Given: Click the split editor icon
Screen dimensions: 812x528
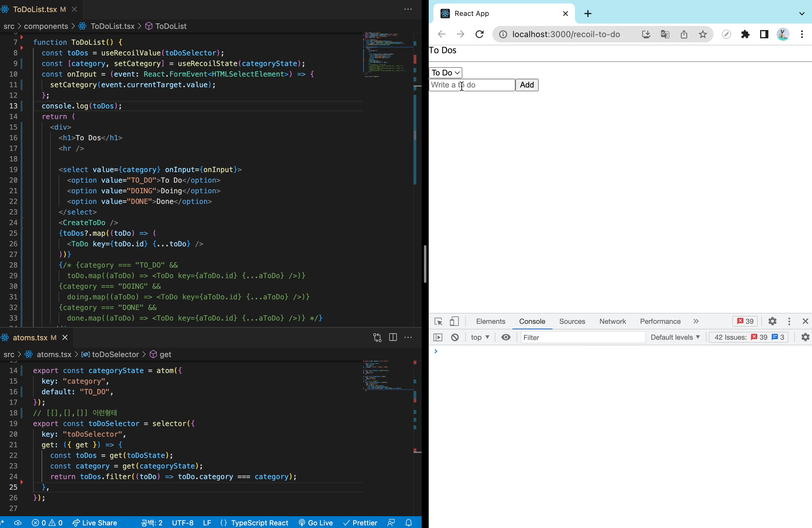Looking at the screenshot, I should tap(393, 337).
